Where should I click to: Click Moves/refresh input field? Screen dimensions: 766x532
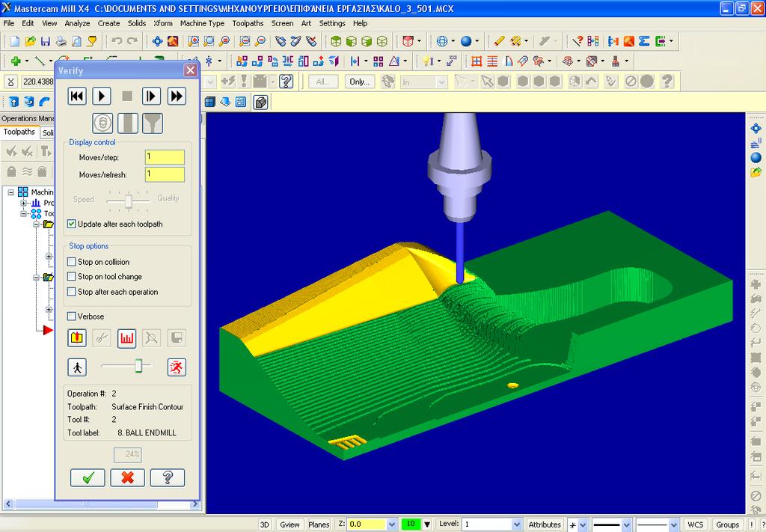click(x=165, y=174)
